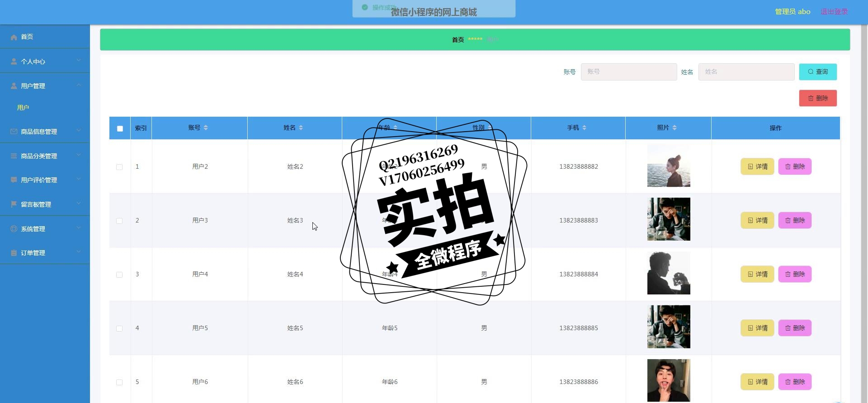Viewport: 868px width, 403px height.
Task: Open photo thumbnail of 用户4
Action: 669,273
